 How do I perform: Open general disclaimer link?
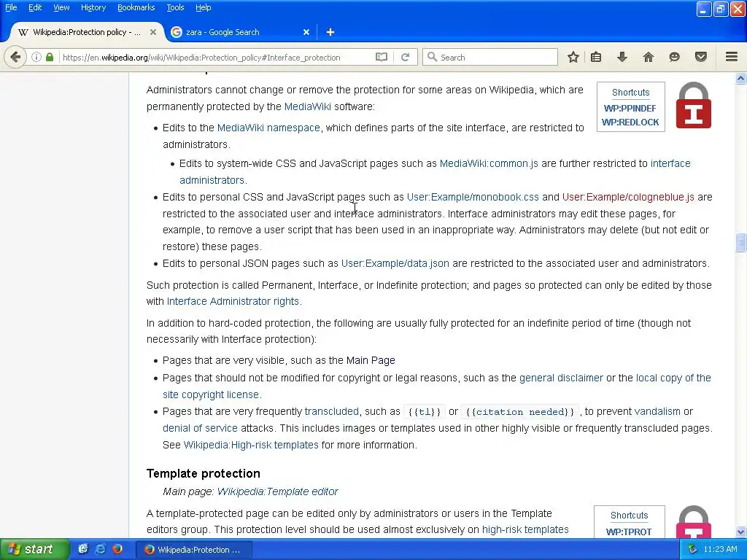pyautogui.click(x=561, y=378)
